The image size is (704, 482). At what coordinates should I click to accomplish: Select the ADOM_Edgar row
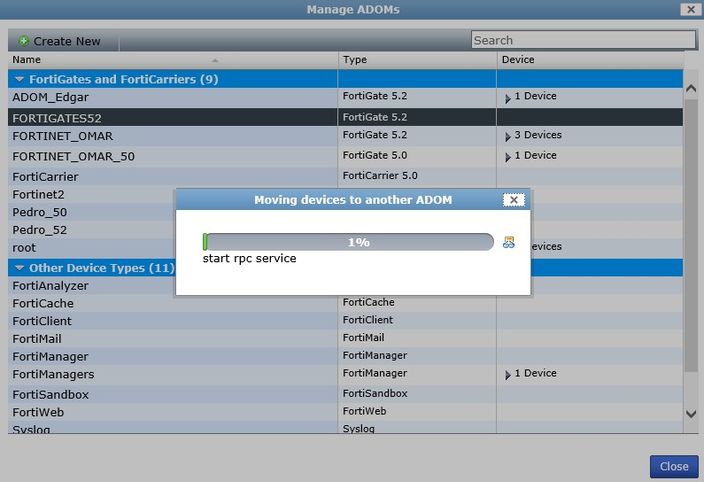coord(345,97)
